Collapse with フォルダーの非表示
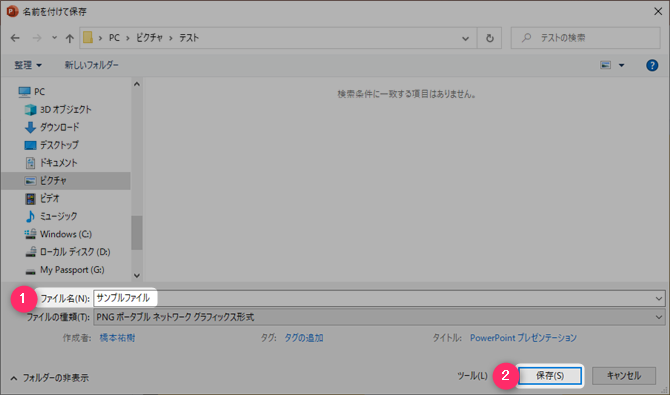The image size is (670, 395). click(50, 378)
